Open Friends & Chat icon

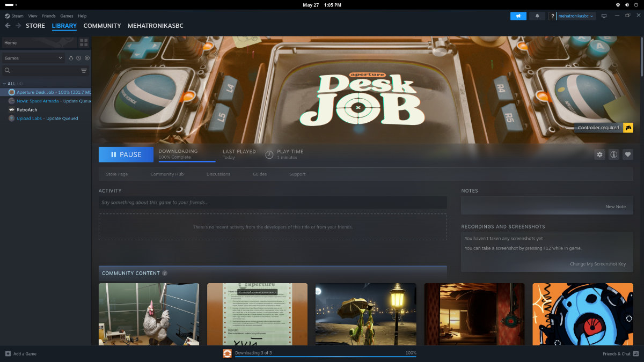click(636, 353)
